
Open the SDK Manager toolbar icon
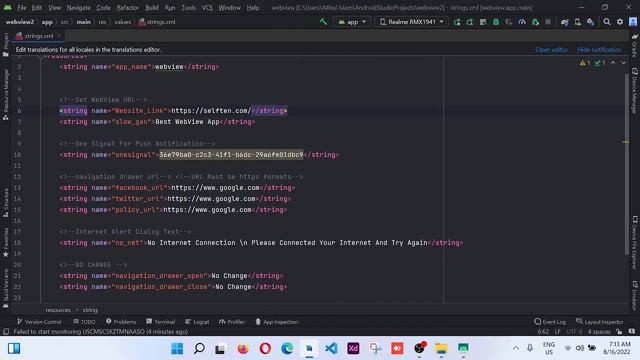590,22
